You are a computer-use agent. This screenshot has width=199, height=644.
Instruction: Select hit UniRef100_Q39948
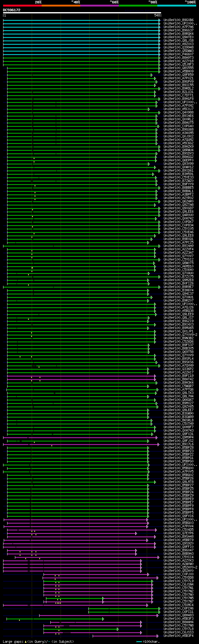click(x=178, y=48)
